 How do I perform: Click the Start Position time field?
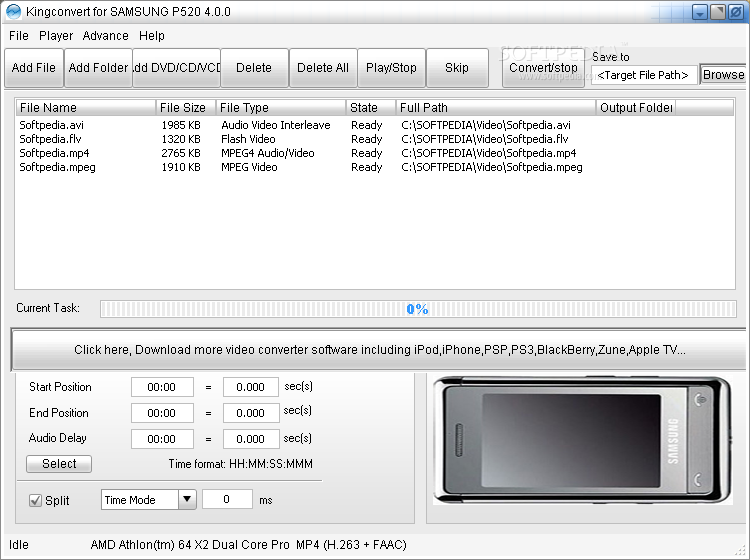click(162, 387)
